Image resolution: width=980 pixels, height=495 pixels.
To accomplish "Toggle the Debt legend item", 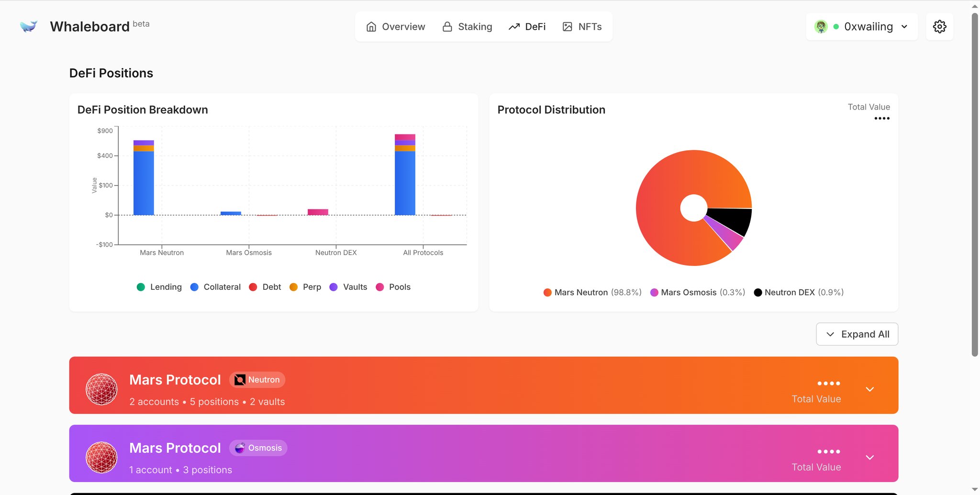I will (x=265, y=287).
